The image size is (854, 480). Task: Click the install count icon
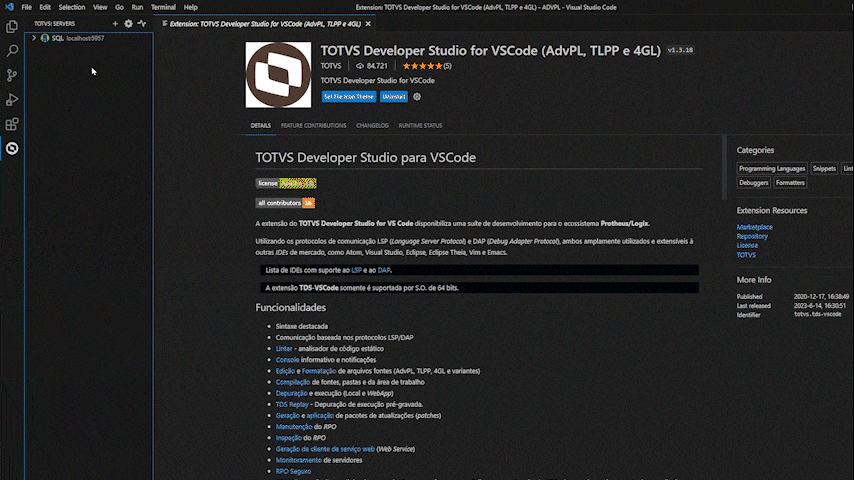click(359, 66)
